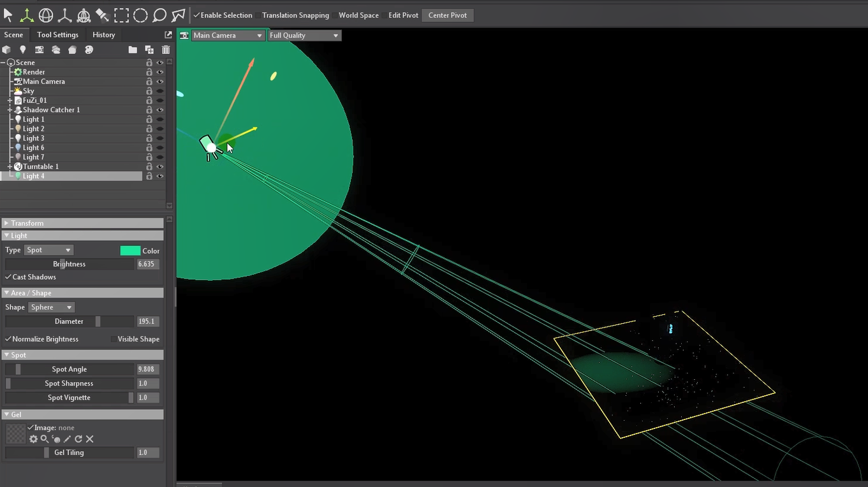Open the History tab
Screen dimensions: 868x487
point(103,35)
